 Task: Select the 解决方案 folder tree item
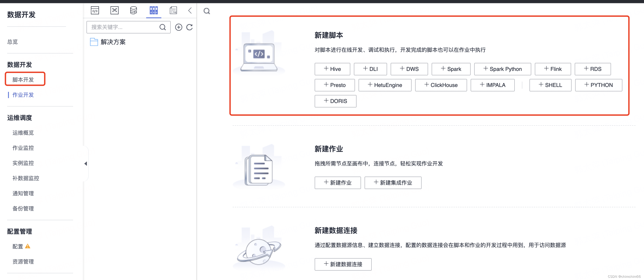coord(113,42)
